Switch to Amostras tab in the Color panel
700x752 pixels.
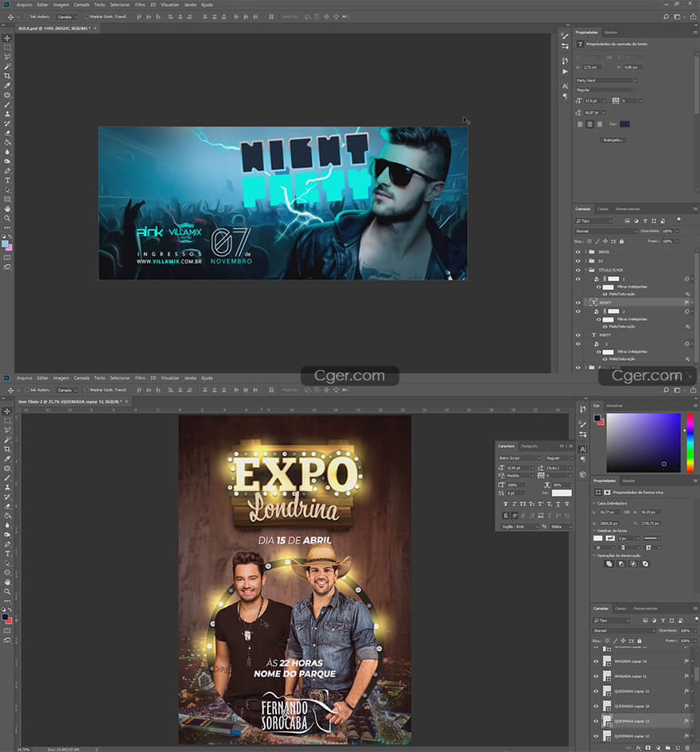pyautogui.click(x=614, y=406)
